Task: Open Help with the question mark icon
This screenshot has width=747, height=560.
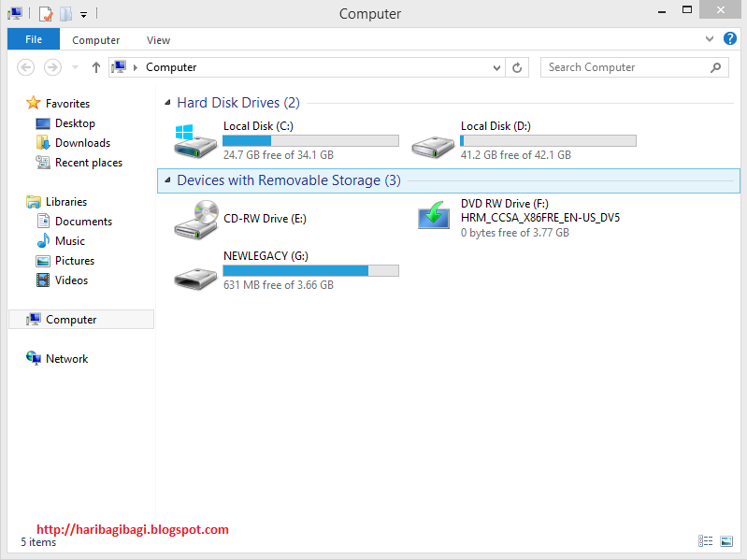Action: pyautogui.click(x=730, y=38)
